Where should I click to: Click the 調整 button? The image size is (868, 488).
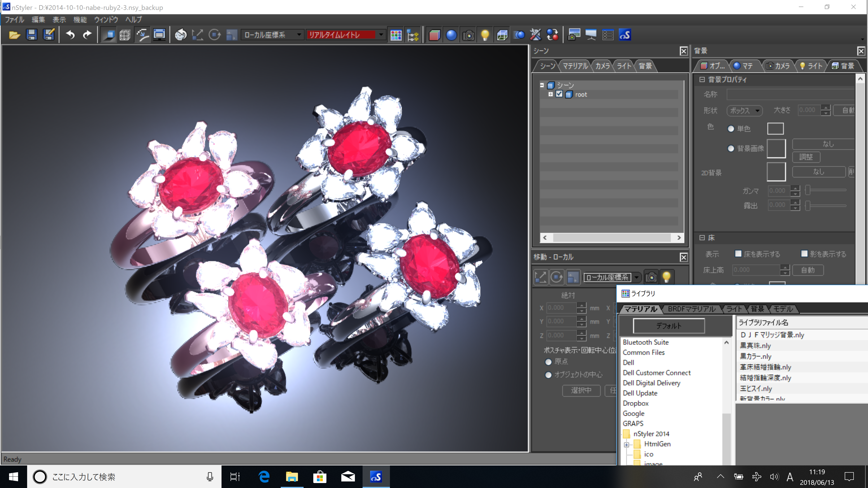[806, 157]
